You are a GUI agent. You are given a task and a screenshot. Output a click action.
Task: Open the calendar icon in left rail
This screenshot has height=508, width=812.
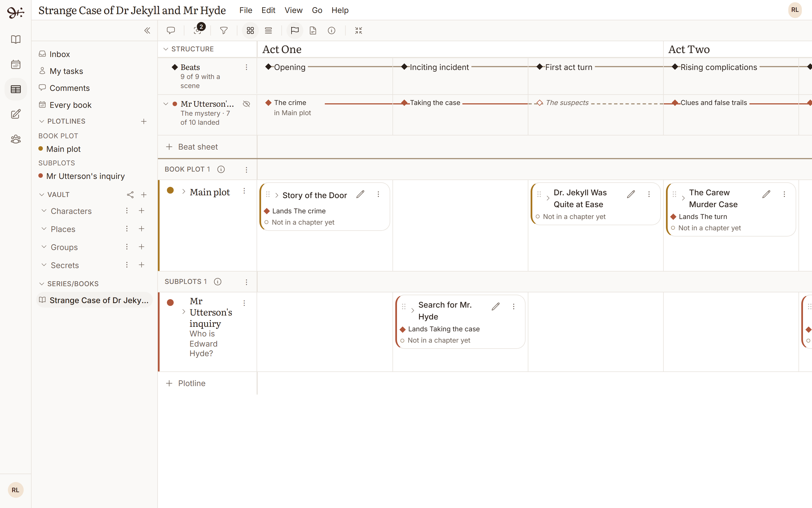(x=16, y=64)
